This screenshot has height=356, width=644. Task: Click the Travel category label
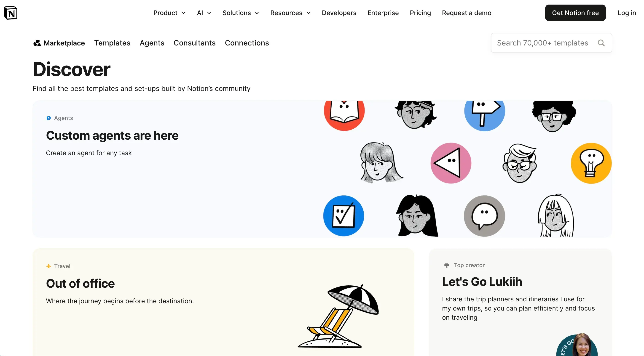pyautogui.click(x=62, y=266)
